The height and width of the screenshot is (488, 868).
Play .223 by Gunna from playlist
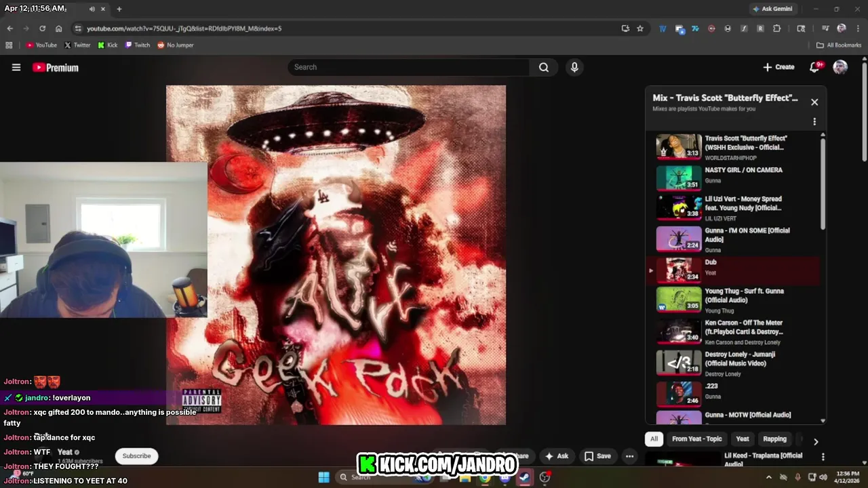(734, 394)
